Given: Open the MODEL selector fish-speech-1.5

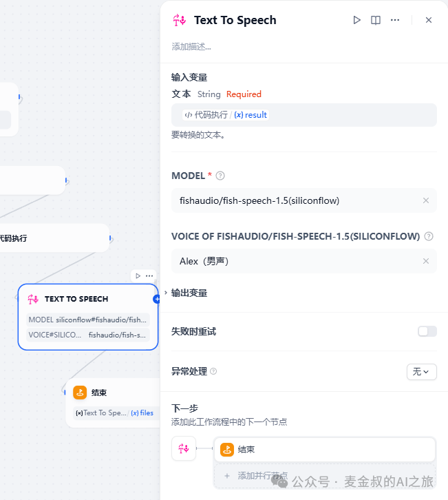Looking at the screenshot, I should click(x=296, y=200).
